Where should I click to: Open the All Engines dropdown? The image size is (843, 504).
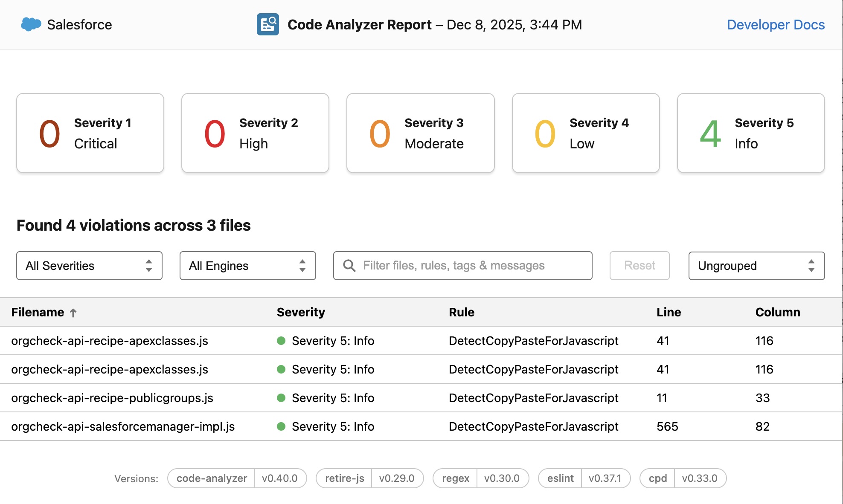[247, 266]
